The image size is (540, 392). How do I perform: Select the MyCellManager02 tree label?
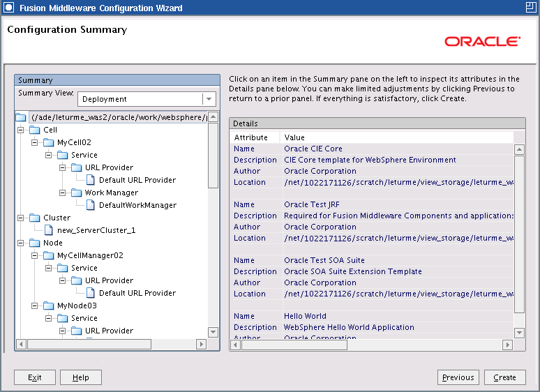[x=90, y=255]
